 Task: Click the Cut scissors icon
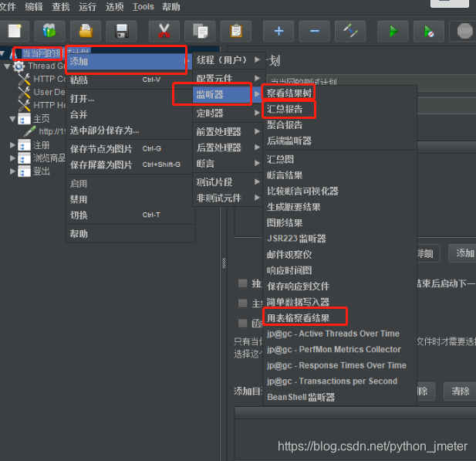point(164,31)
